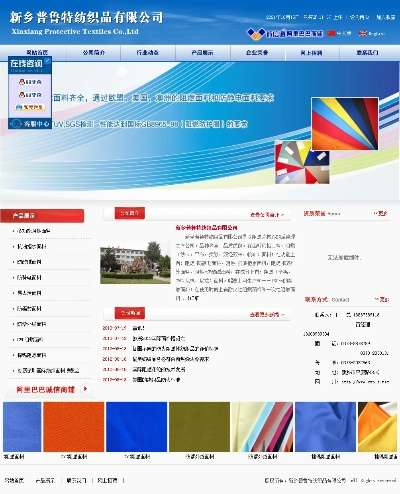The image size is (400, 494).
Task: Click the rightmost of the two top-right header links
Action: point(386,17)
